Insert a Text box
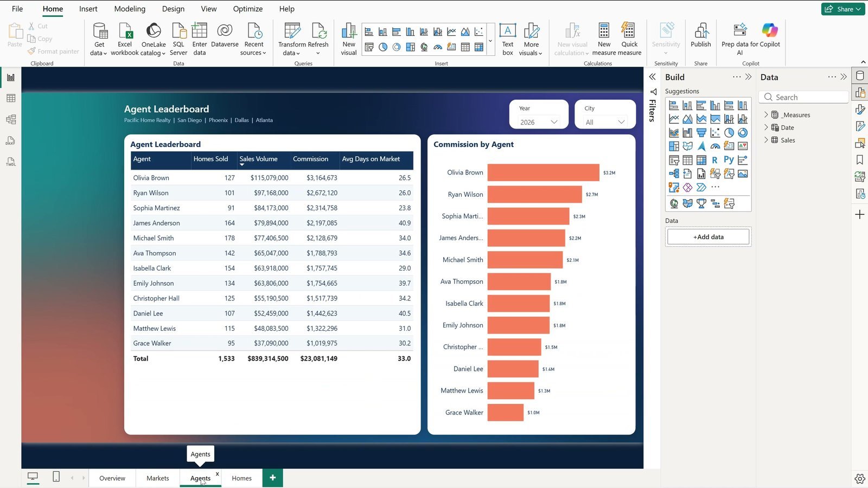The image size is (868, 488). click(508, 39)
